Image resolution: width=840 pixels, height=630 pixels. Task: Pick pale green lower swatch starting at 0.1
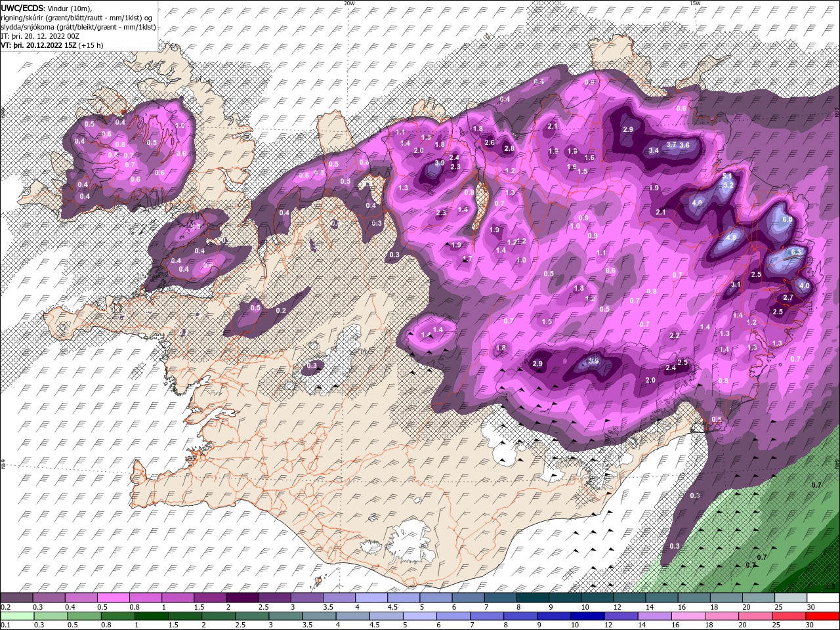[16, 616]
